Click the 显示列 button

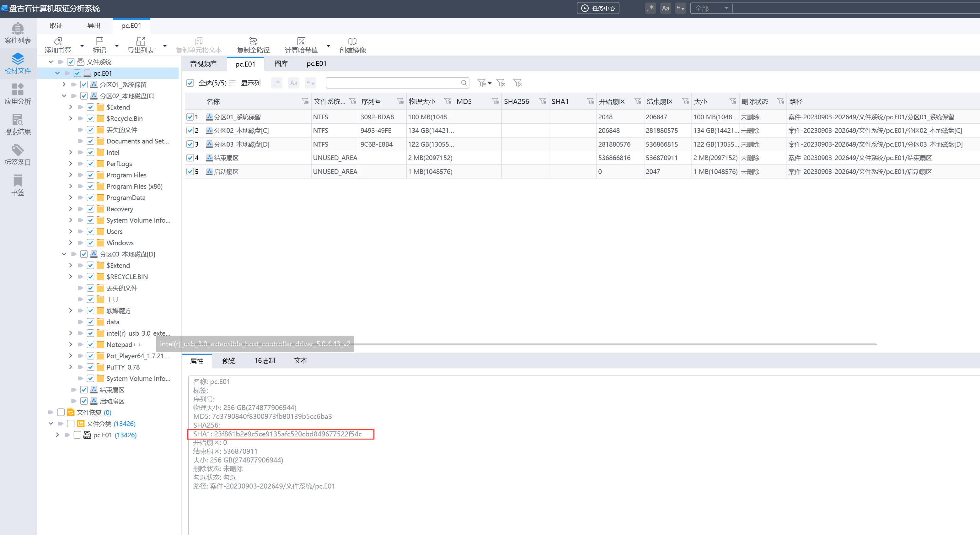point(251,83)
